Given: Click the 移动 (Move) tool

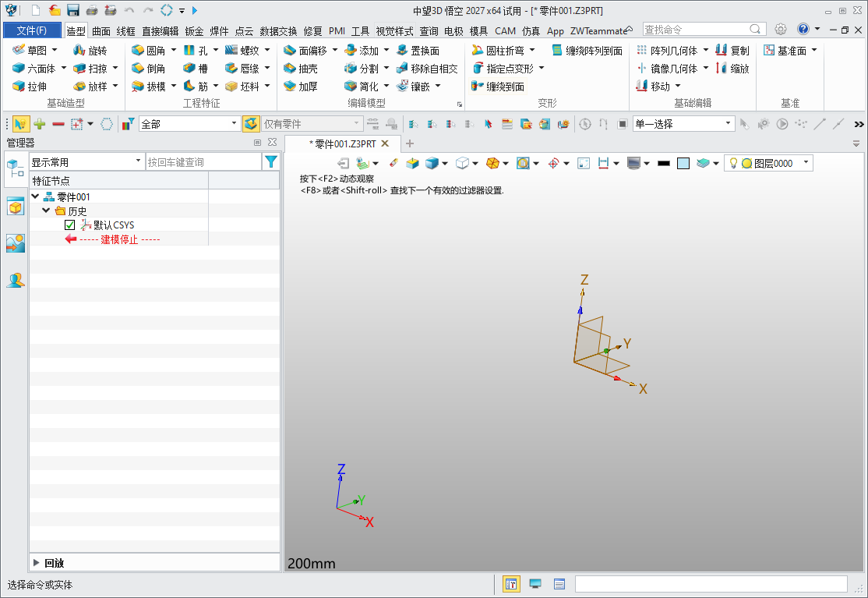Looking at the screenshot, I should 653,87.
